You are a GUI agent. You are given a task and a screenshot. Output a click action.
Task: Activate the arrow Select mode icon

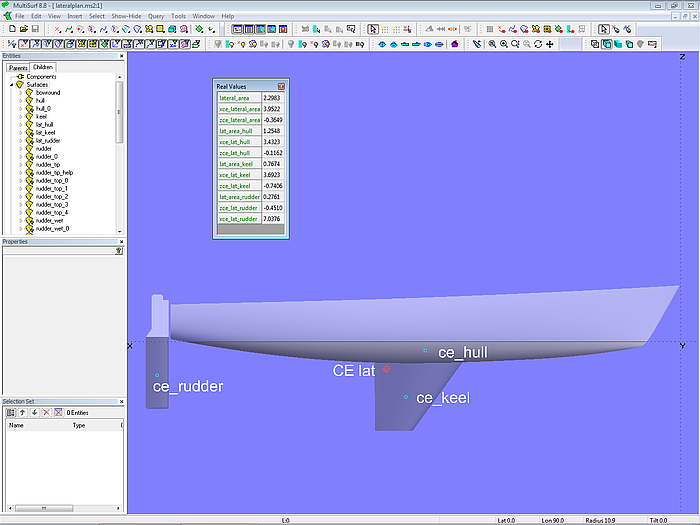[373, 29]
